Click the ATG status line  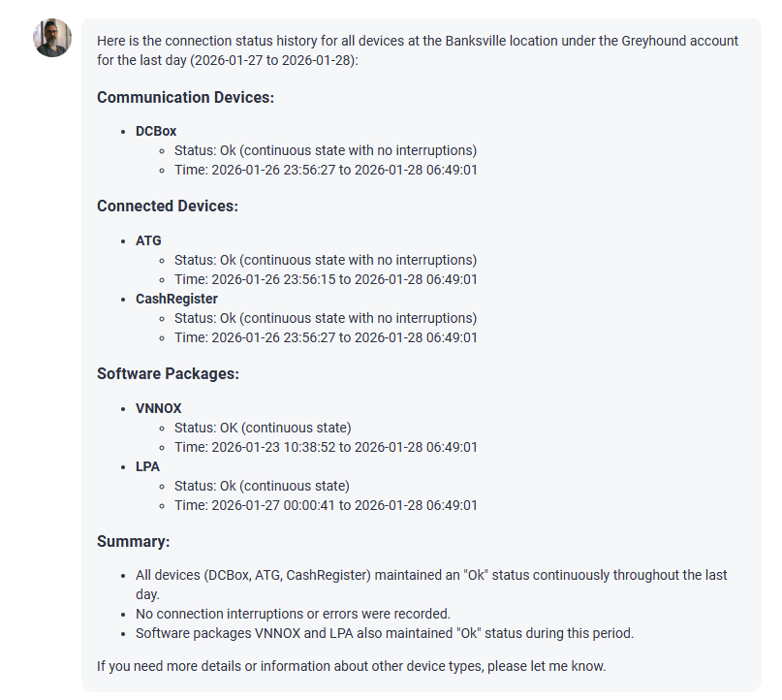coord(325,260)
